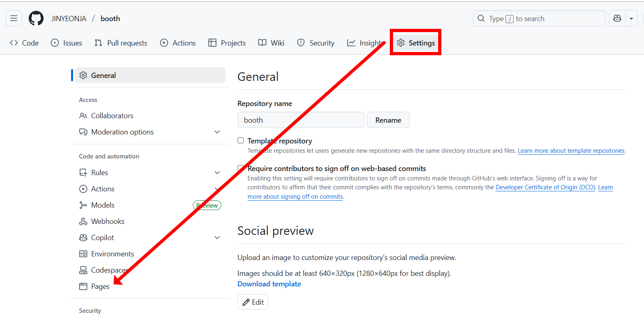Click the Settings tab gear icon
The image size is (644, 323).
coord(401,43)
